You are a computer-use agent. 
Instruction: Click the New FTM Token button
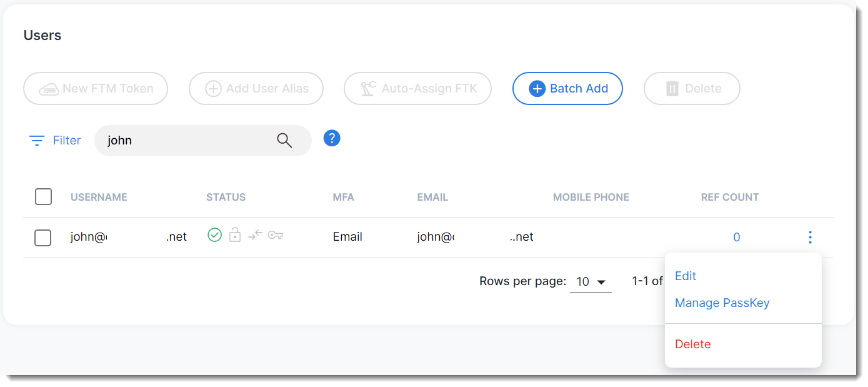tap(96, 89)
